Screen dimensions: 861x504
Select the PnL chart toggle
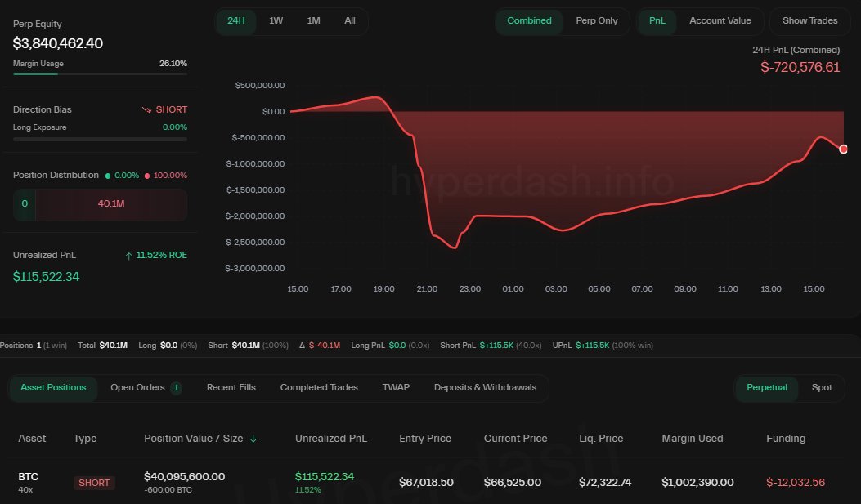(657, 21)
